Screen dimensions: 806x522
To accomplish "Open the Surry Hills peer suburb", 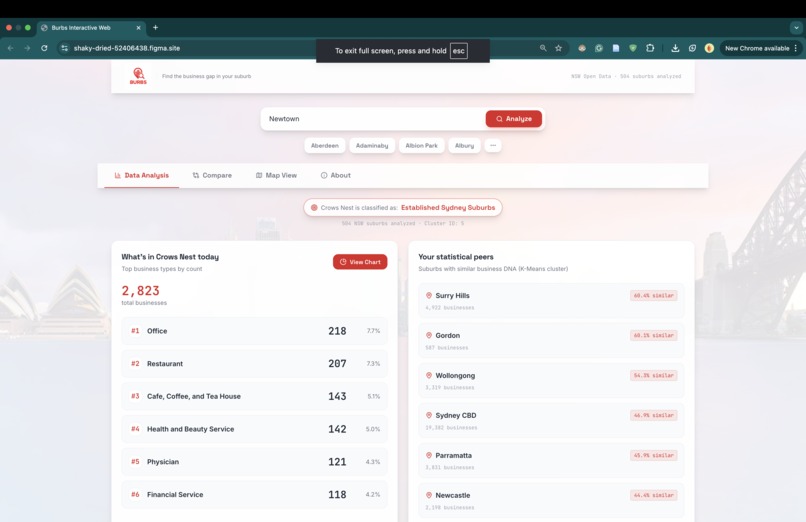I will [x=551, y=301].
